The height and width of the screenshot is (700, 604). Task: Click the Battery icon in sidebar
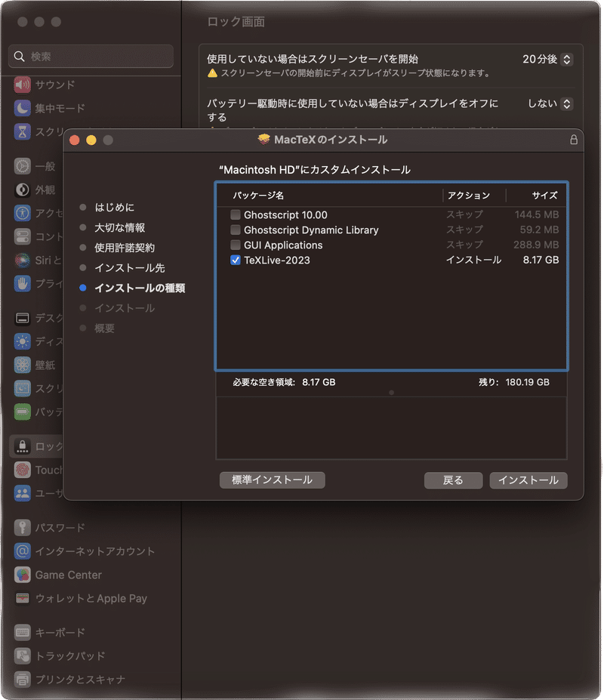[23, 412]
